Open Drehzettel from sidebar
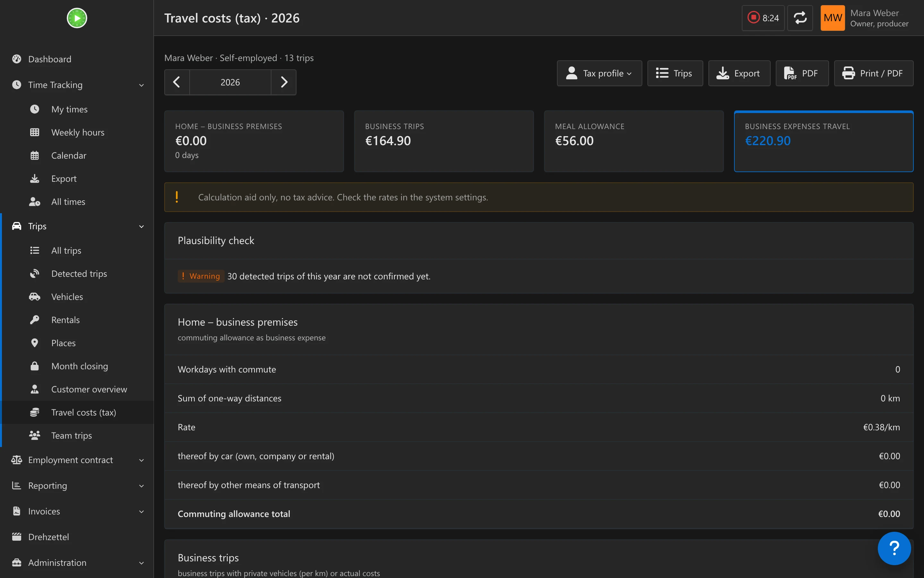This screenshot has width=924, height=578. coord(77,537)
